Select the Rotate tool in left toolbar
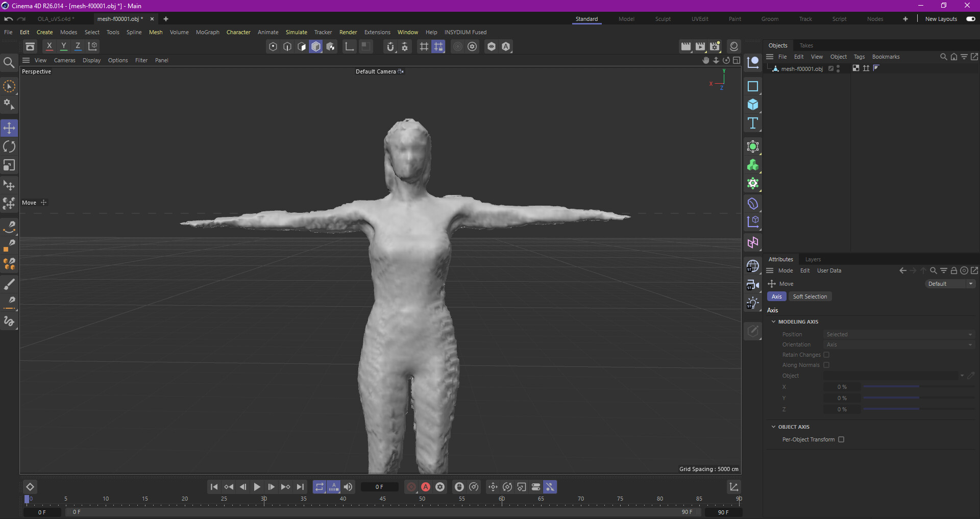Screen dimensions: 980x519 pos(9,147)
